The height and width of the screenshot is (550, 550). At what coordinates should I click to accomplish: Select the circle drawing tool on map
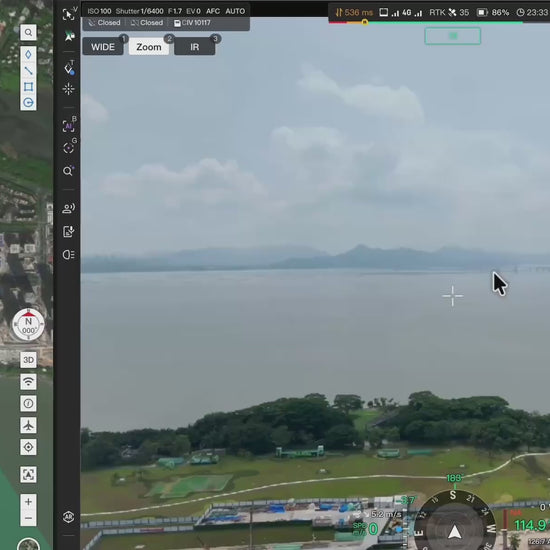(x=28, y=102)
